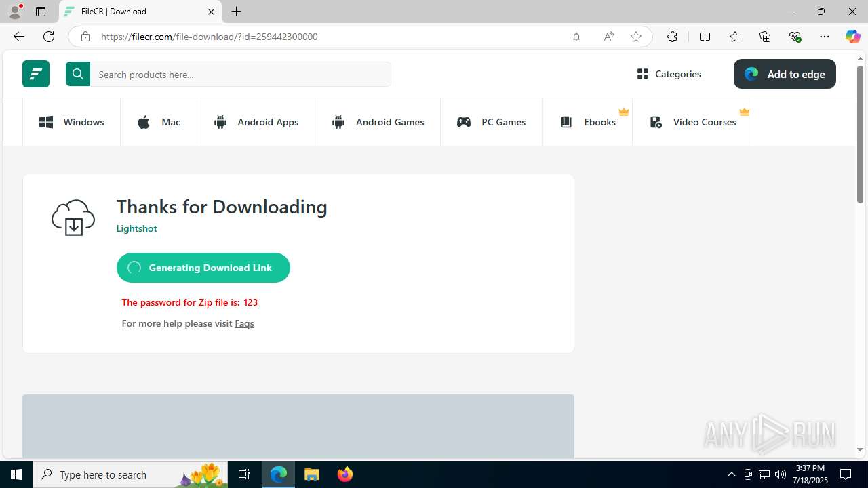The width and height of the screenshot is (868, 488).
Task: Open the PC Games category
Action: click(492, 122)
